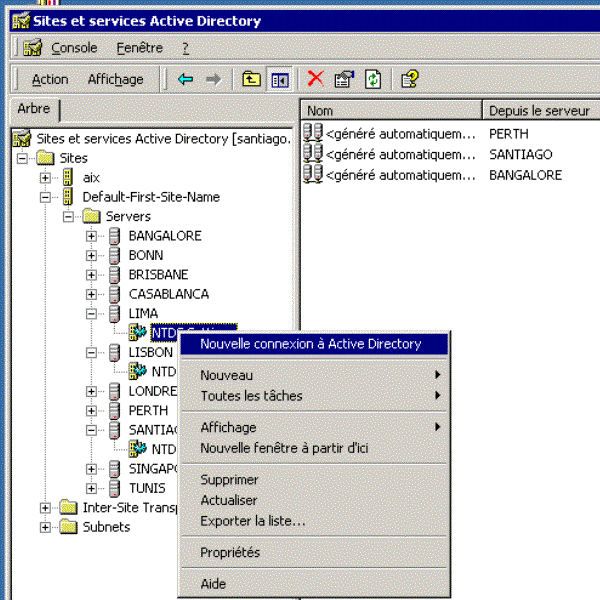
Task: Expand the Subnets folder node
Action: pyautogui.click(x=45, y=527)
